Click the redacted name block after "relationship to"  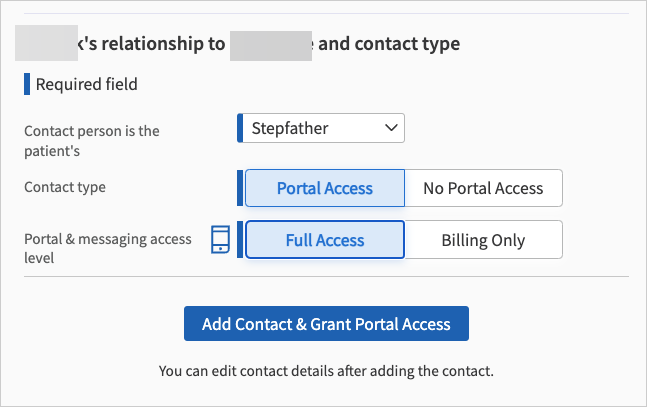click(x=270, y=44)
